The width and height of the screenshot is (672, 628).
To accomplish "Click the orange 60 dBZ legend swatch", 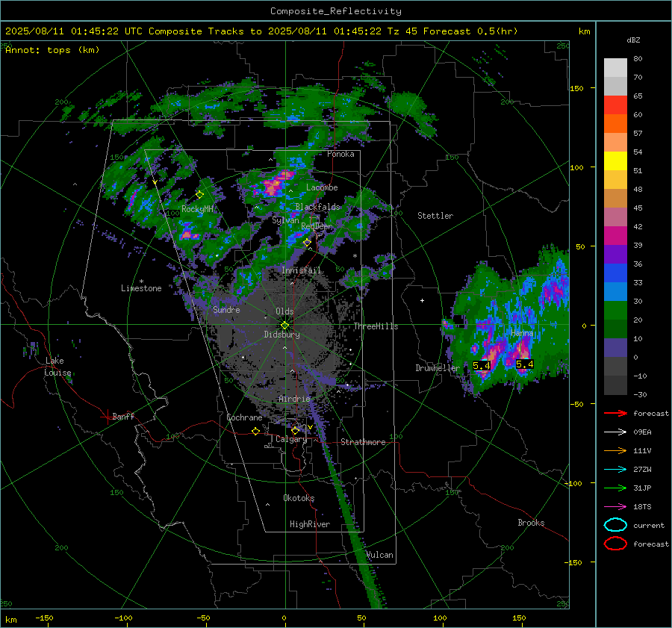I will [615, 123].
